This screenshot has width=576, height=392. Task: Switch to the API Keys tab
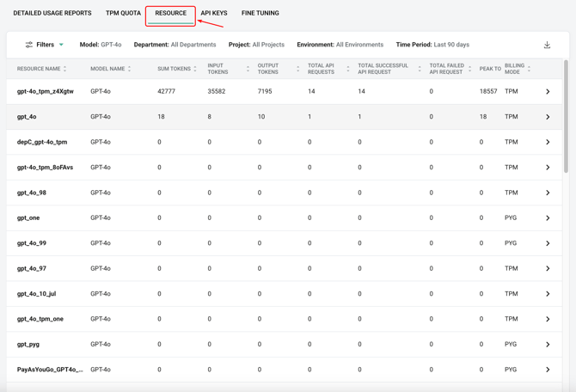(214, 14)
